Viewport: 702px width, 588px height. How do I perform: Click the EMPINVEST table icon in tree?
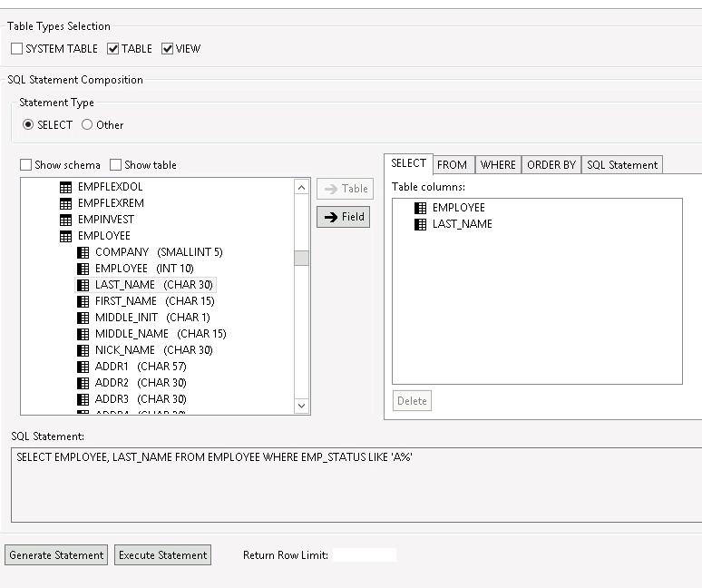pos(65,220)
